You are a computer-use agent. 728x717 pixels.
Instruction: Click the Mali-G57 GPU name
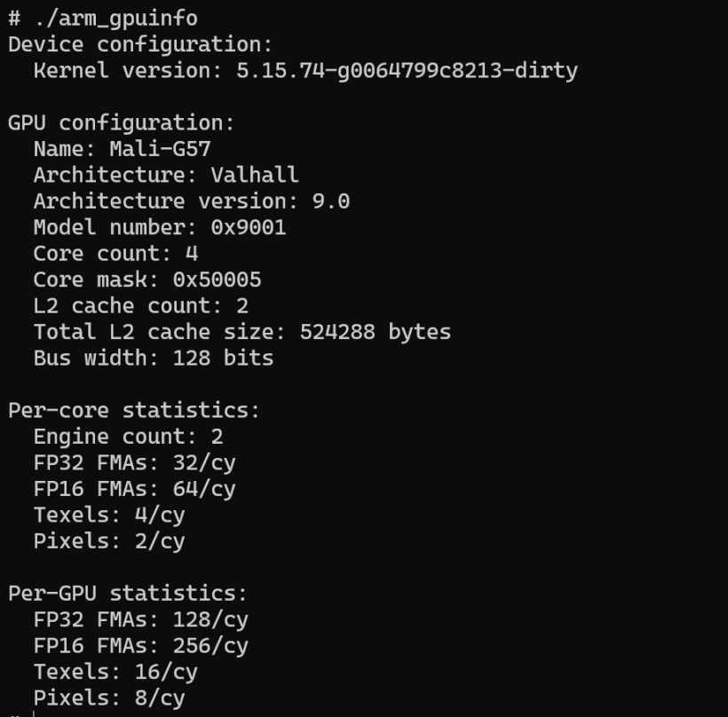[160, 149]
